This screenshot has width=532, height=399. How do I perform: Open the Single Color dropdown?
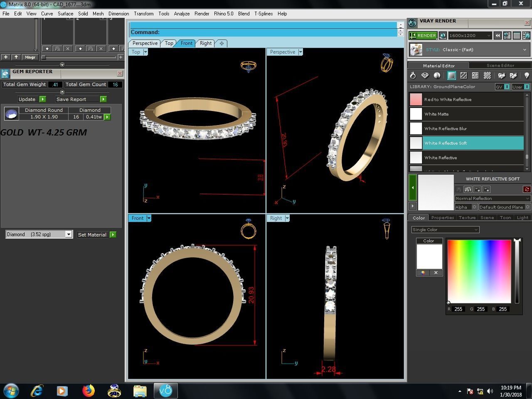(x=445, y=229)
